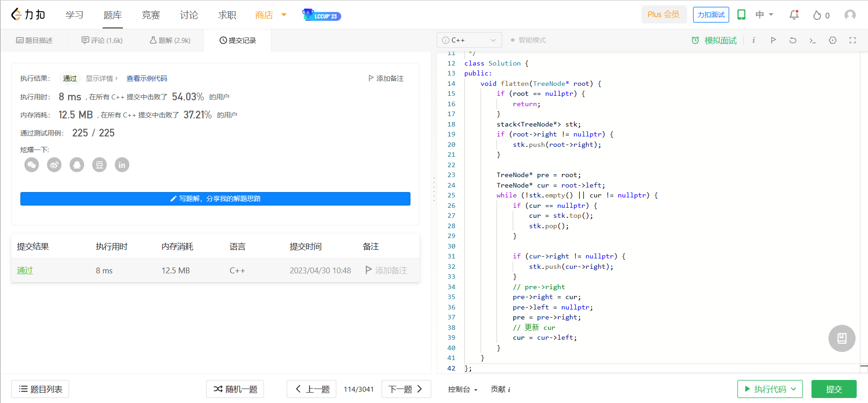The image size is (868, 403).
Task: Switch to 提交记录 tab
Action: point(238,40)
